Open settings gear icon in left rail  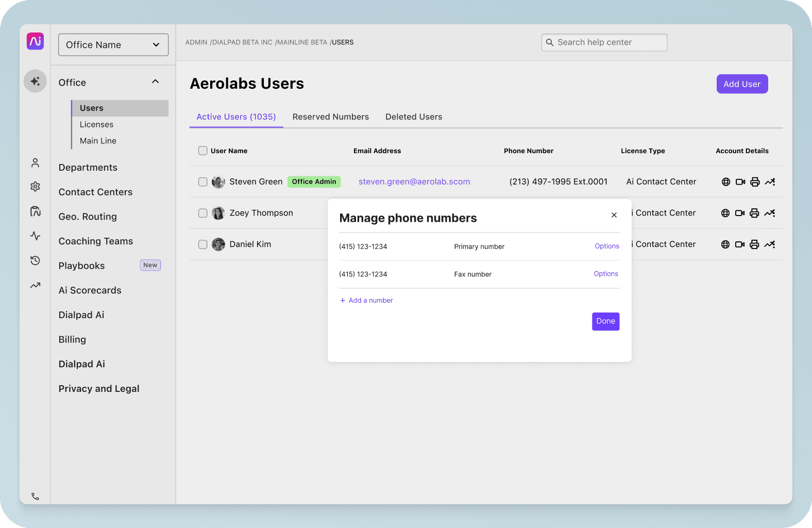tap(35, 187)
